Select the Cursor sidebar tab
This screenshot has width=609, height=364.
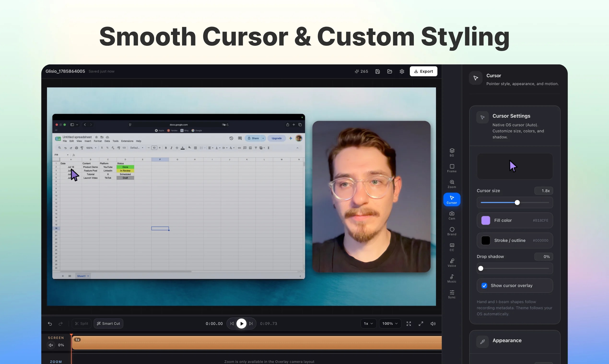pyautogui.click(x=451, y=199)
